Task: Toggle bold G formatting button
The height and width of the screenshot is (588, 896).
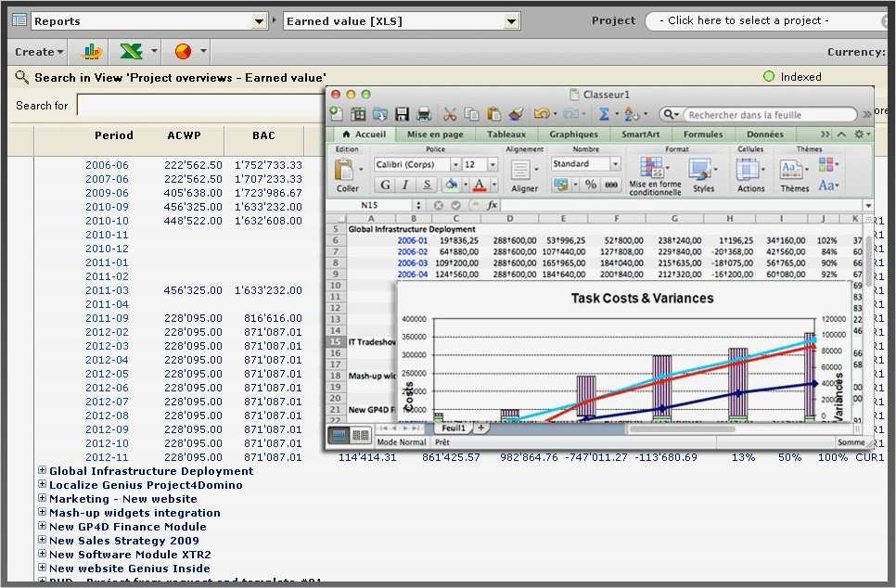Action: point(385,185)
